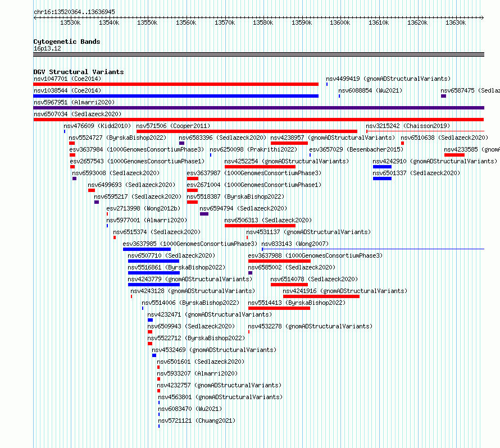
Task: Open nsv6250098 (Prakrithi2022) label
Action: [x=253, y=149]
